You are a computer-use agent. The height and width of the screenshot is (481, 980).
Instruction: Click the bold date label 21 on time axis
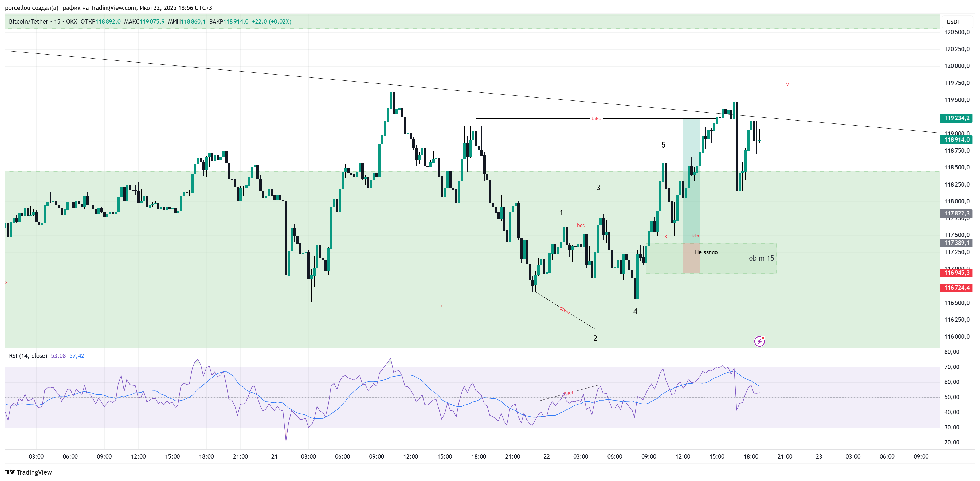tap(274, 457)
